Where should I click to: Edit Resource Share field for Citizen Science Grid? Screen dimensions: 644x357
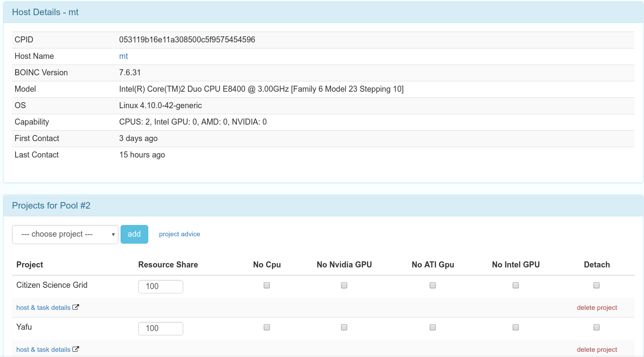[x=161, y=286]
